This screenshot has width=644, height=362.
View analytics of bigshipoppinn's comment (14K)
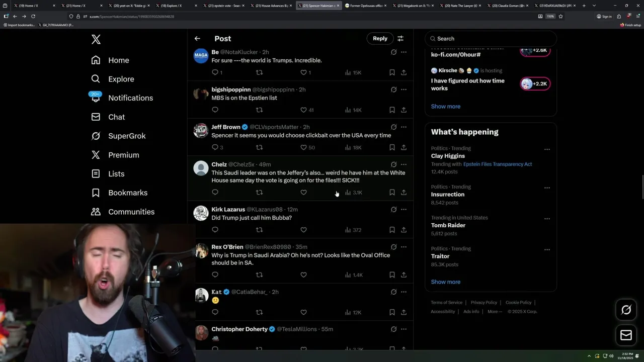(353, 110)
